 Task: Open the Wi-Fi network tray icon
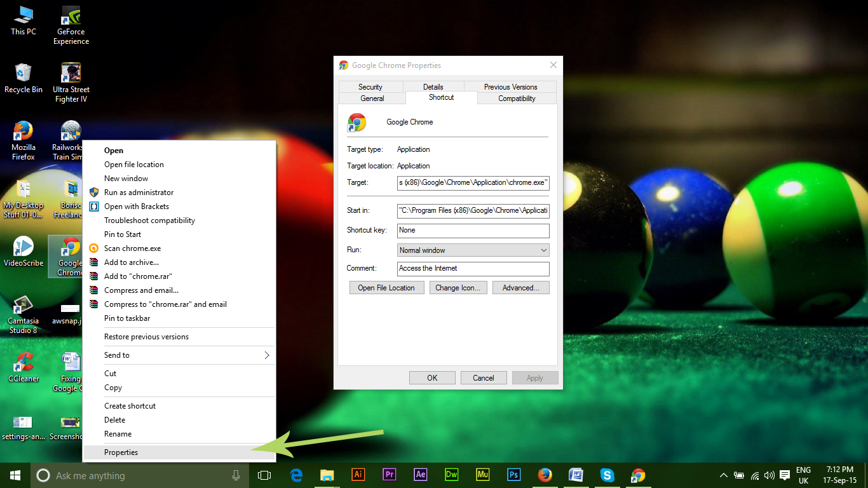pos(755,475)
